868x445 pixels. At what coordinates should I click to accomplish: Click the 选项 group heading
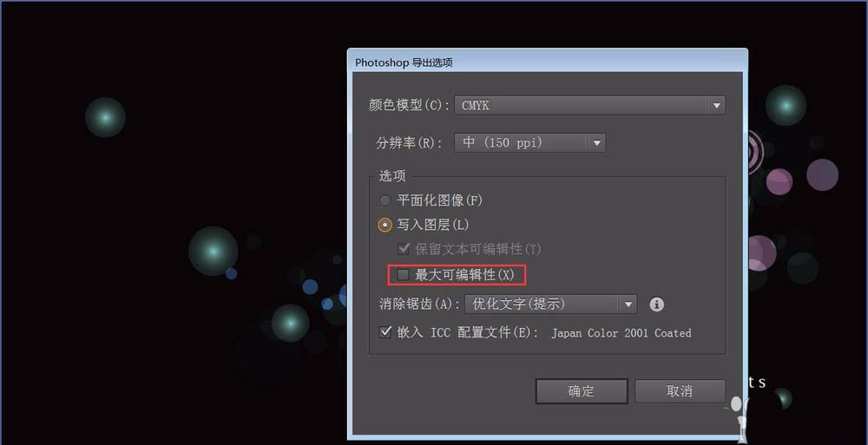[392, 176]
